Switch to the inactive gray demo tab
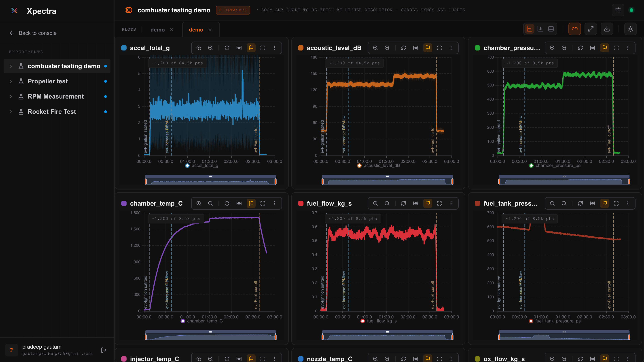The image size is (644, 362). pos(157,30)
